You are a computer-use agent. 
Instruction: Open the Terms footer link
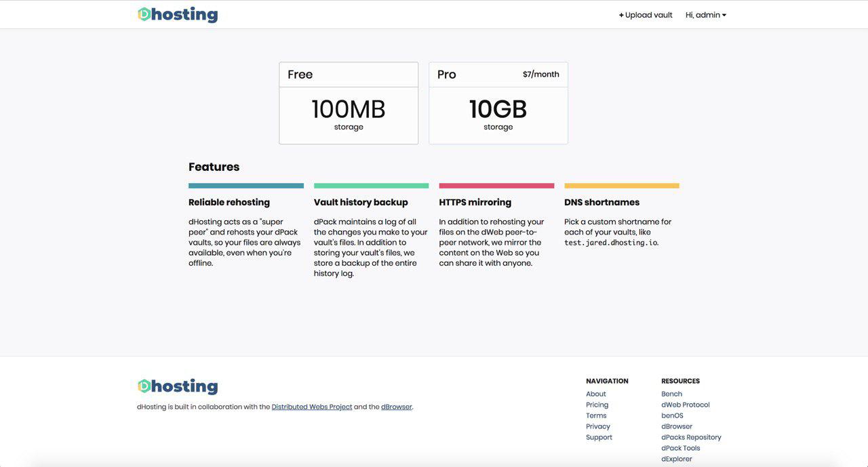(596, 415)
